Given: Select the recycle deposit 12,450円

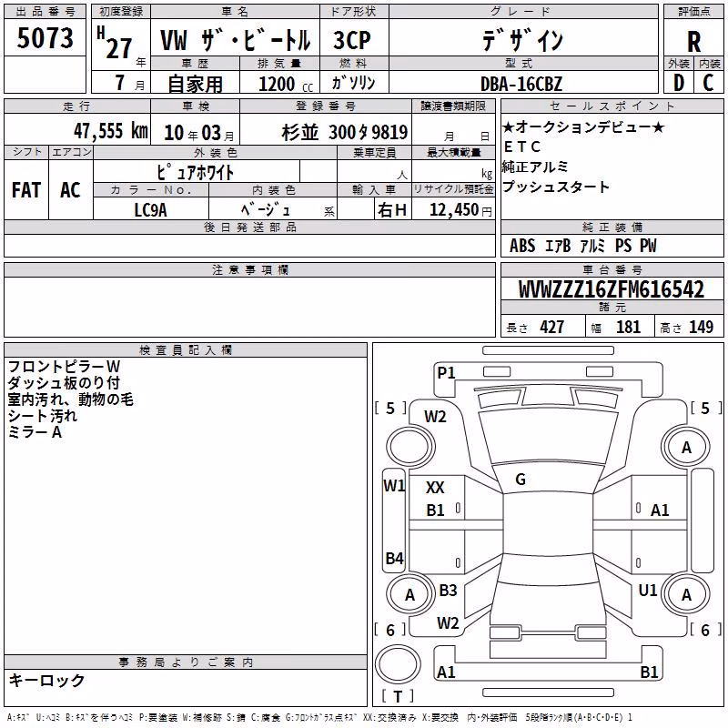Looking at the screenshot, I should (x=460, y=210).
